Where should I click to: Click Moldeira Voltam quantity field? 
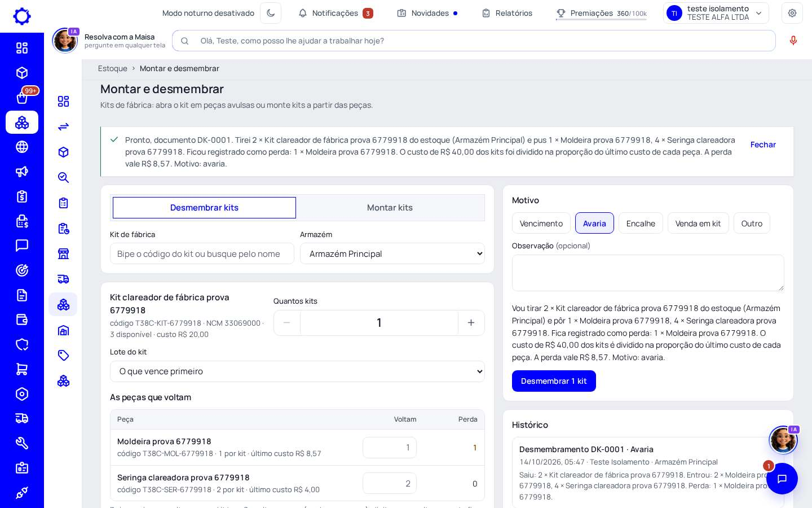click(x=390, y=448)
